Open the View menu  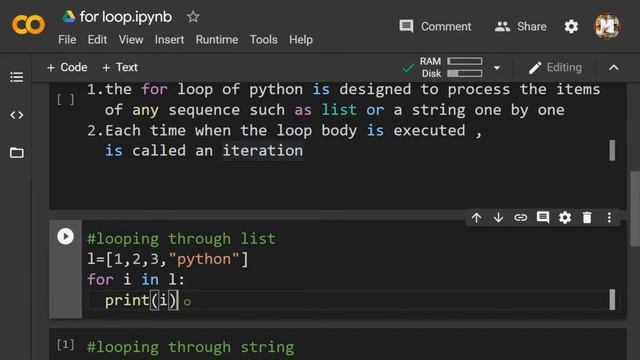(131, 40)
